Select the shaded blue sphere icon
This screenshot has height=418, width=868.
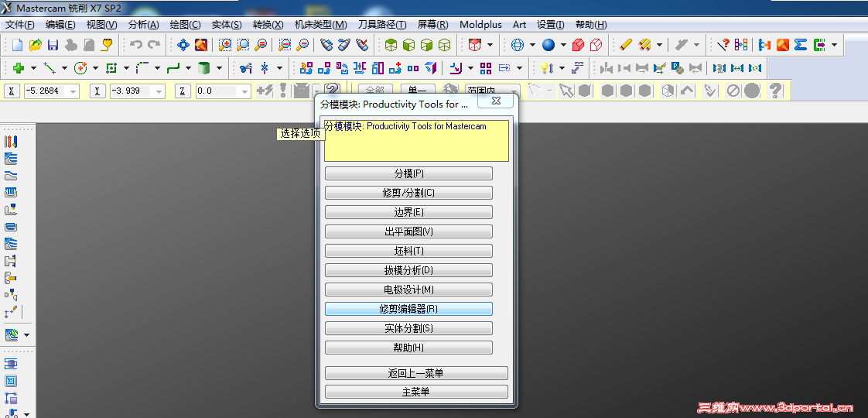pyautogui.click(x=548, y=45)
